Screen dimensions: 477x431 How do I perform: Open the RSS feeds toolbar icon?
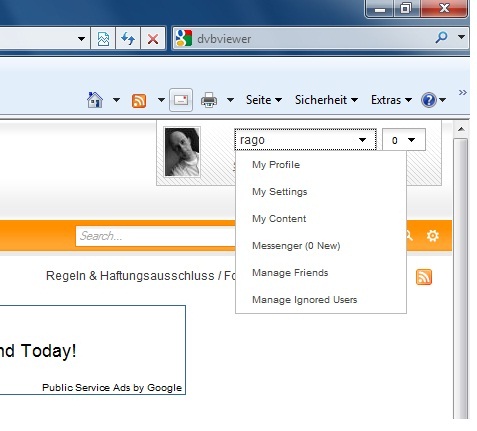[x=139, y=100]
